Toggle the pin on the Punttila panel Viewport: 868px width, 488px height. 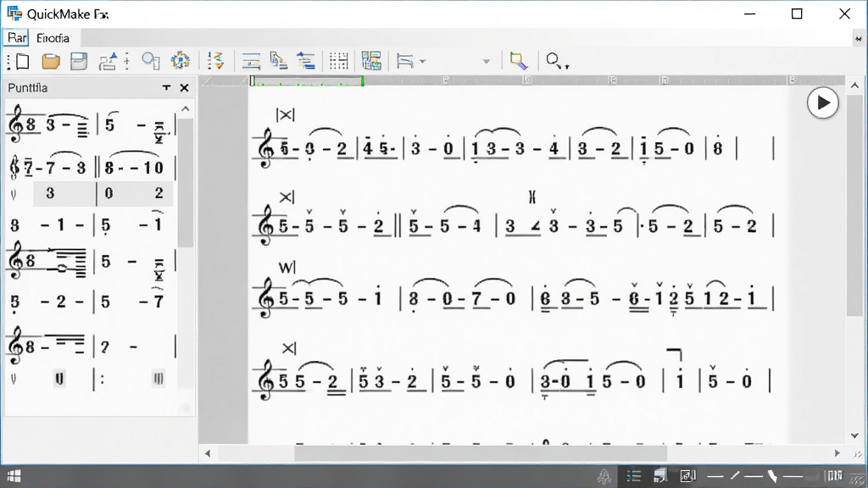pos(166,87)
